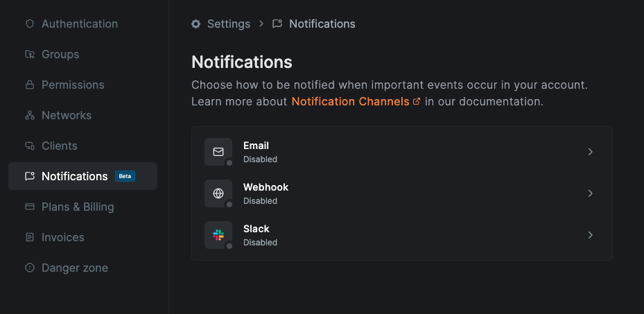The image size is (644, 314).
Task: Select the Notifications sidebar item
Action: tap(82, 176)
